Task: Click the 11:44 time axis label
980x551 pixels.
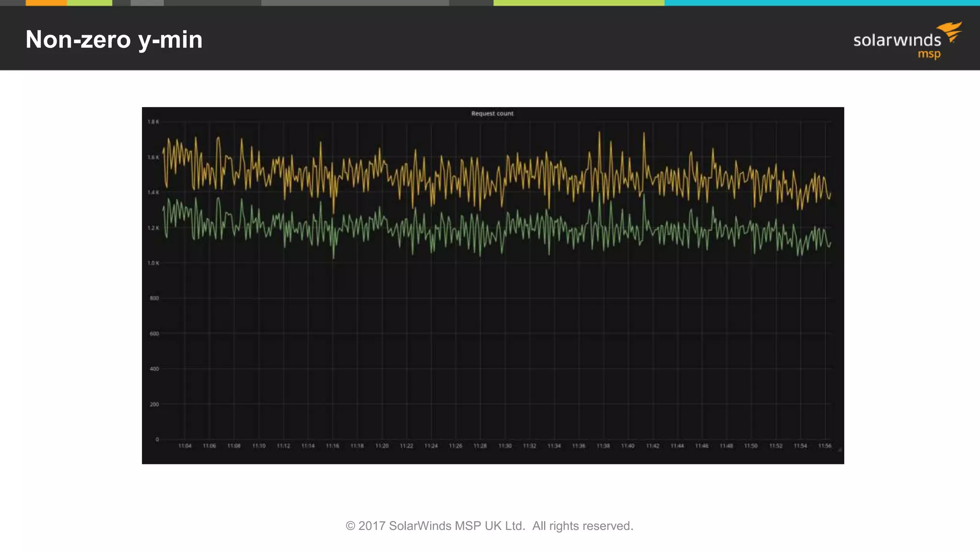Action: [x=677, y=446]
